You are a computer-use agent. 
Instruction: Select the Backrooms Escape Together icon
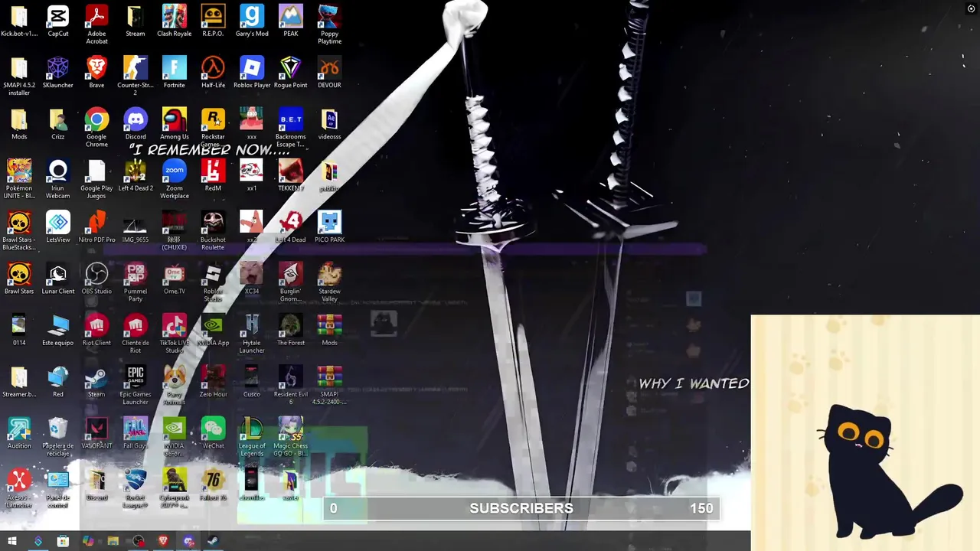point(291,128)
